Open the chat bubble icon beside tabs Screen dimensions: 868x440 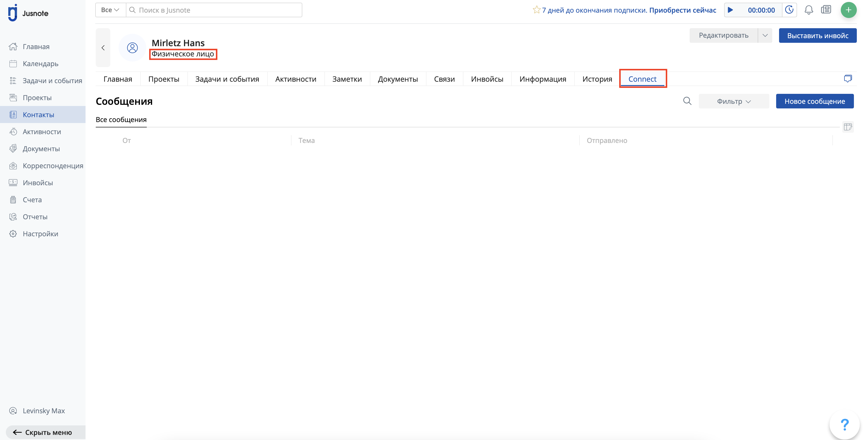tap(848, 79)
